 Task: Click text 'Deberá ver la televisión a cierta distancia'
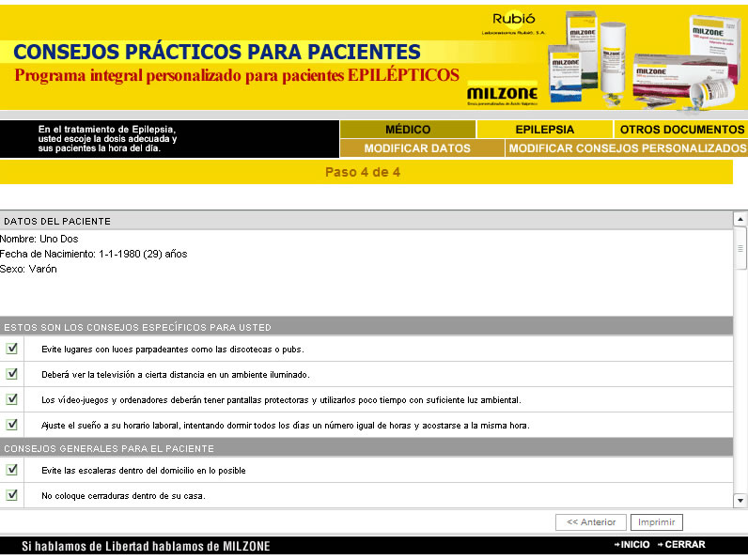[x=176, y=375]
